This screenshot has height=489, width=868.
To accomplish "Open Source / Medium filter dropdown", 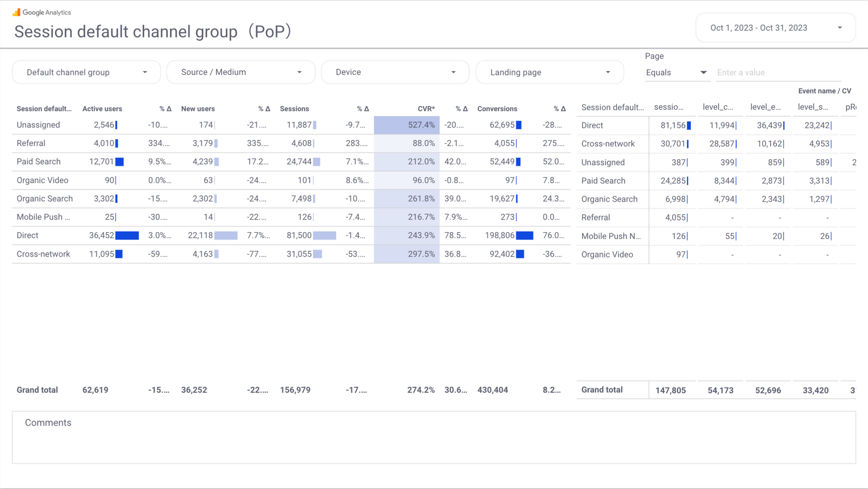I will 241,72.
